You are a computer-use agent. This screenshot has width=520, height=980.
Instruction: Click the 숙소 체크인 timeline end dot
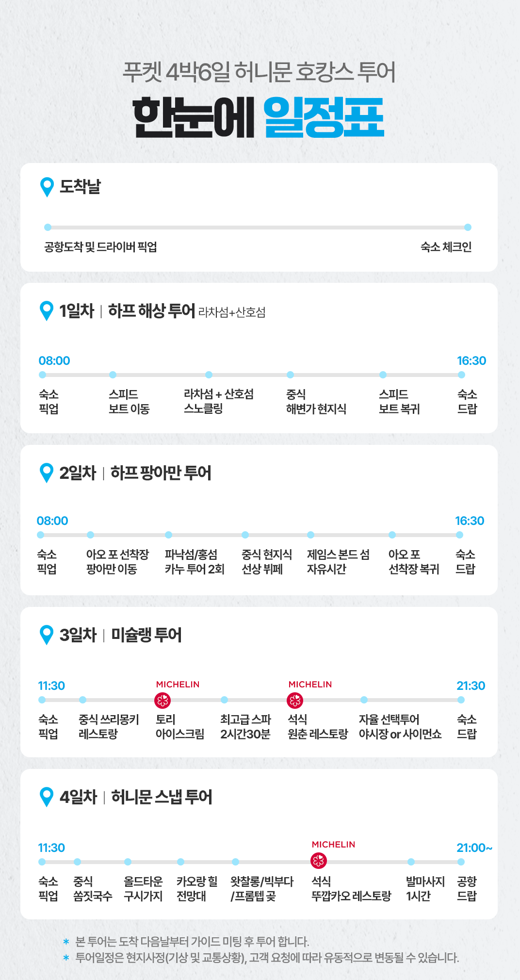point(468,227)
